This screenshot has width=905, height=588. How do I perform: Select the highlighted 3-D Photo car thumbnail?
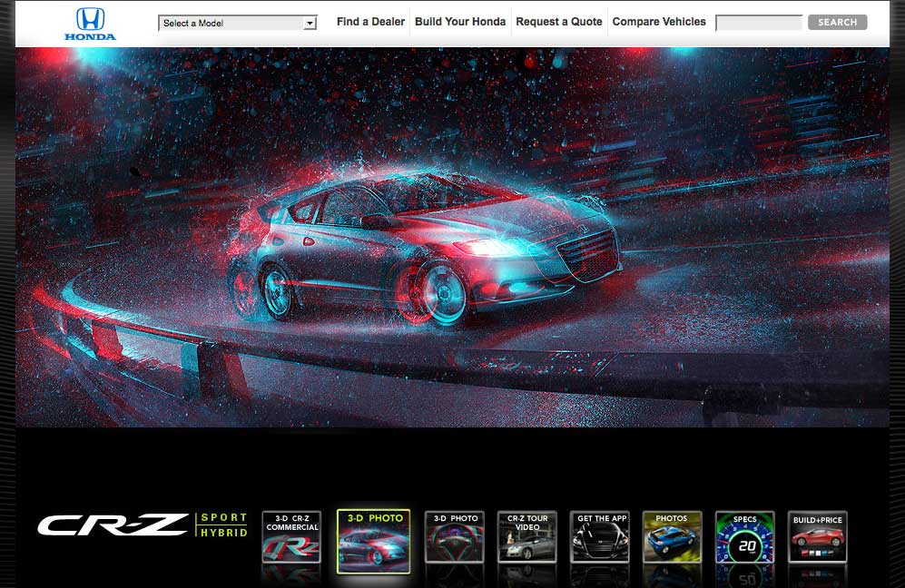(373, 541)
